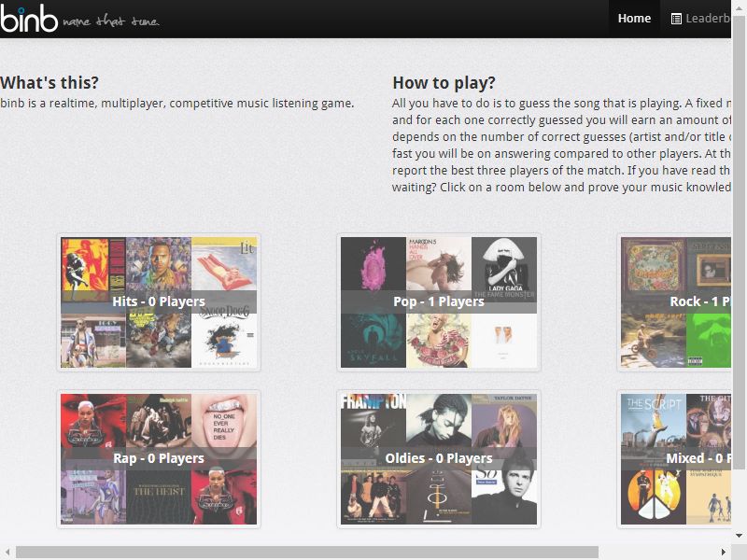
Task: Join the Oldies - 0 Players room
Action: coord(439,458)
